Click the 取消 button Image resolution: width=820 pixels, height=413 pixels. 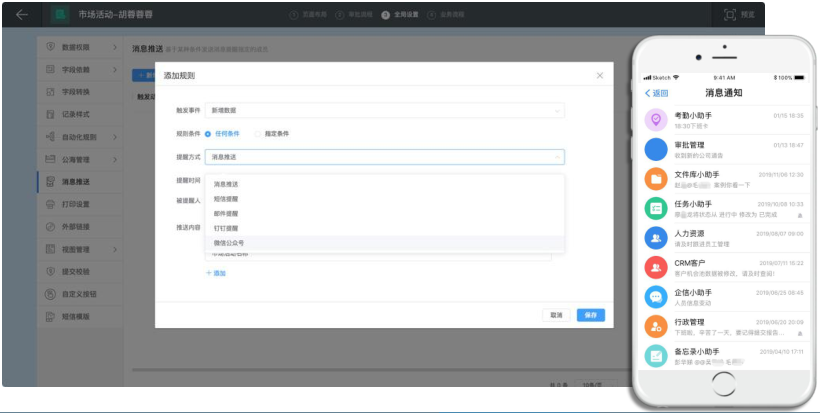click(557, 314)
